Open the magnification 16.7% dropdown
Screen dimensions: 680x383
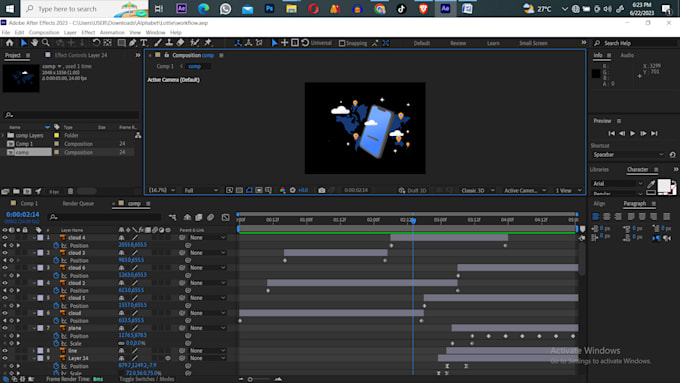tap(162, 190)
